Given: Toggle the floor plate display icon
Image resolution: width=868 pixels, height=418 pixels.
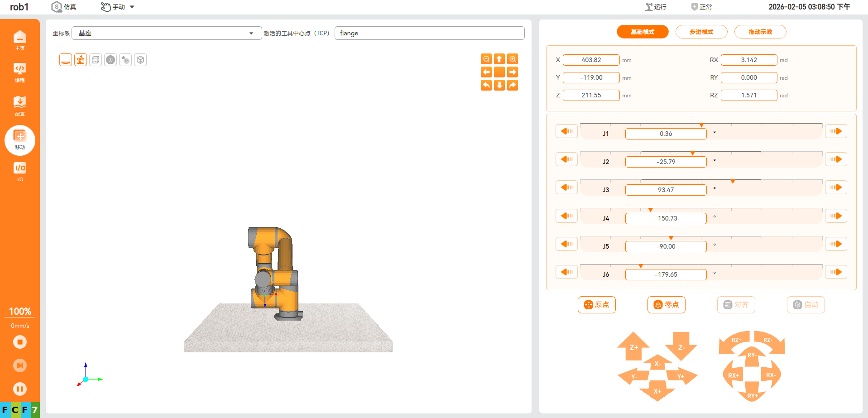Looking at the screenshot, I should coord(66,60).
